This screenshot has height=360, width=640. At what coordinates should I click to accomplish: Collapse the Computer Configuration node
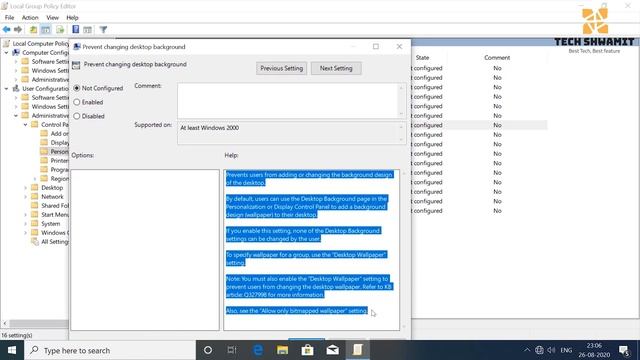click(6, 53)
